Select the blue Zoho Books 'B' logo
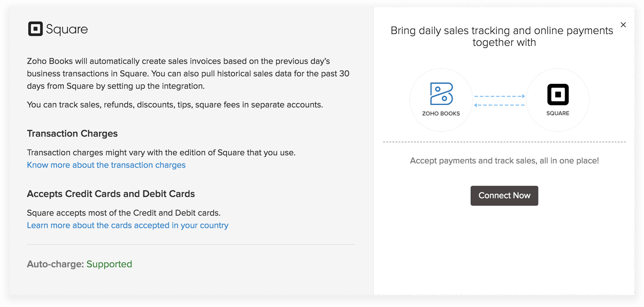 441,95
